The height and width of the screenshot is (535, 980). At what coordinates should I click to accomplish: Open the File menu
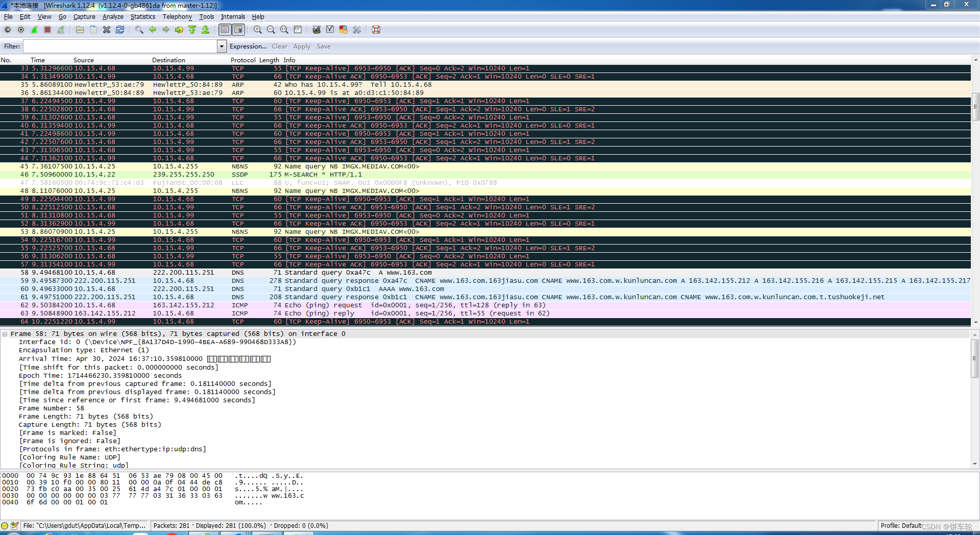[8, 17]
